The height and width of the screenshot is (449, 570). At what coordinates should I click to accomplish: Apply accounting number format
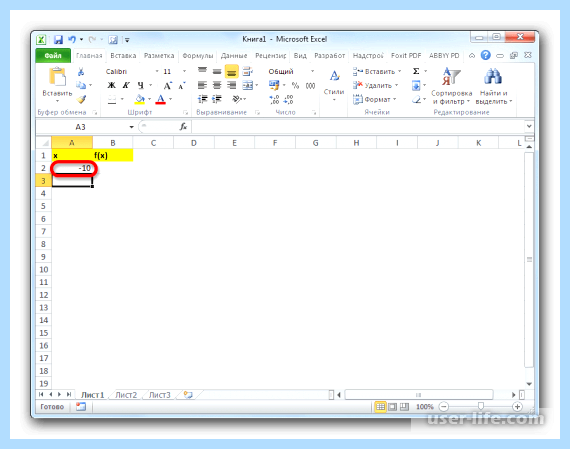pos(274,85)
